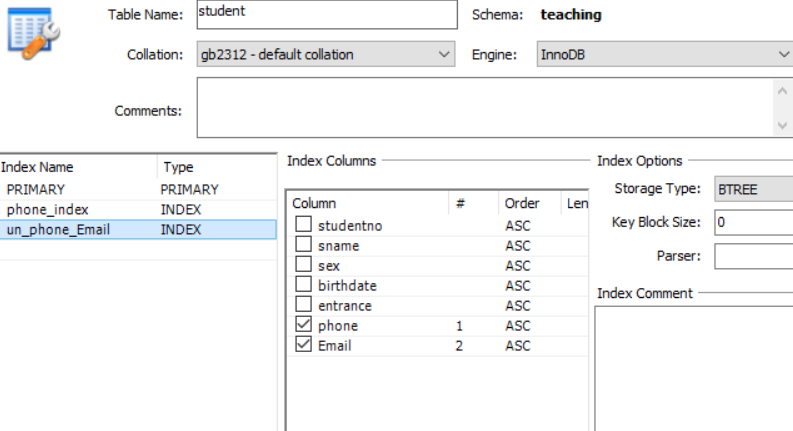Click into the Comments text area

(484, 108)
